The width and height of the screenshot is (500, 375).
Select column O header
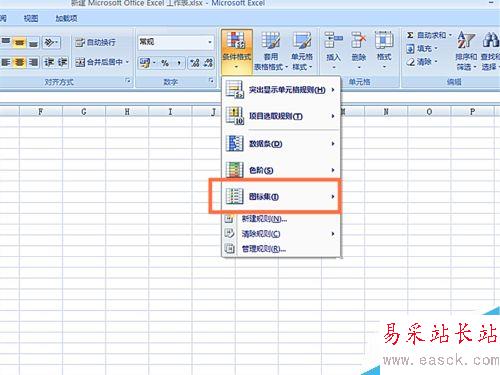pos(429,112)
